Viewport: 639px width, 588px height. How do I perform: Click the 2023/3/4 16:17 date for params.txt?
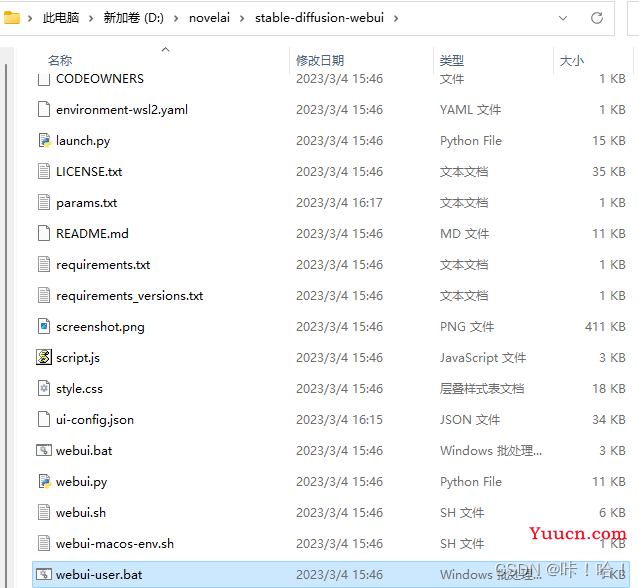339,203
